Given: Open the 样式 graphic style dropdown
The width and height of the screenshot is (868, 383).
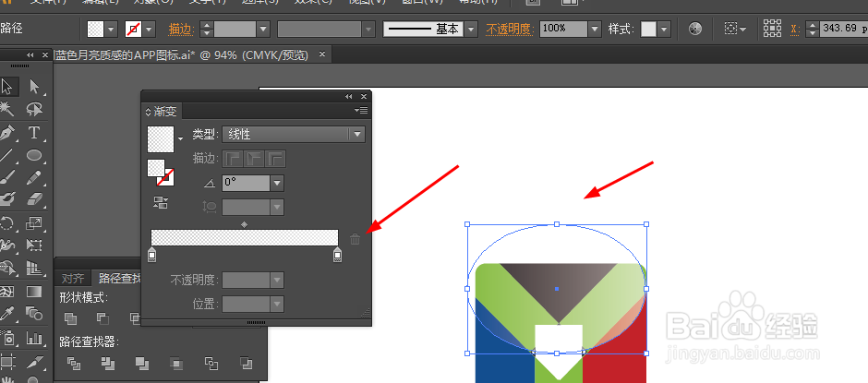Looking at the screenshot, I should (664, 29).
